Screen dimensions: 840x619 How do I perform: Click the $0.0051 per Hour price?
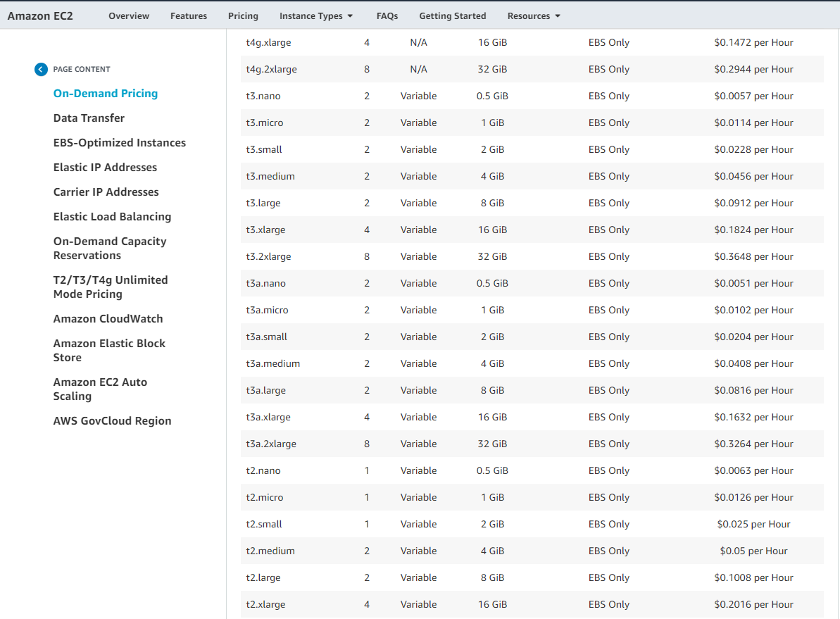[x=754, y=284]
